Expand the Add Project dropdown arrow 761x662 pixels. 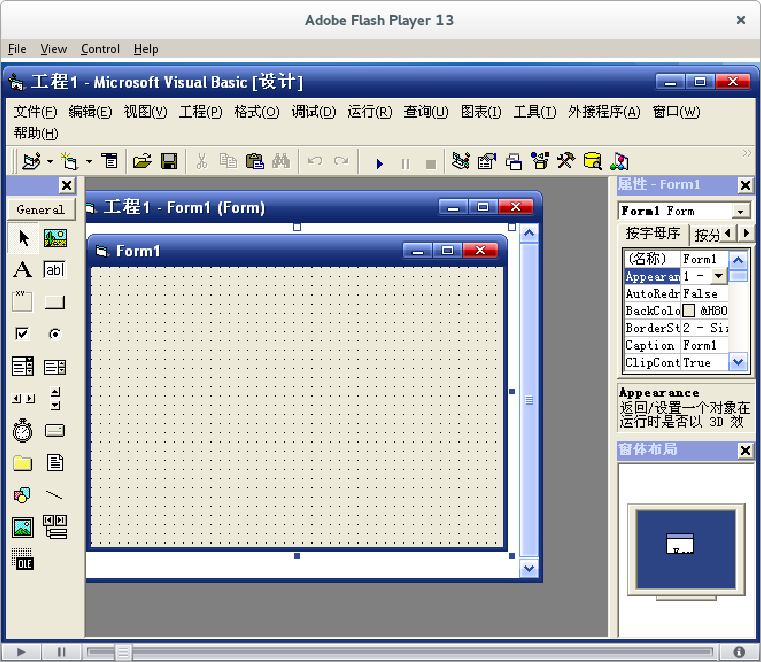[50, 161]
